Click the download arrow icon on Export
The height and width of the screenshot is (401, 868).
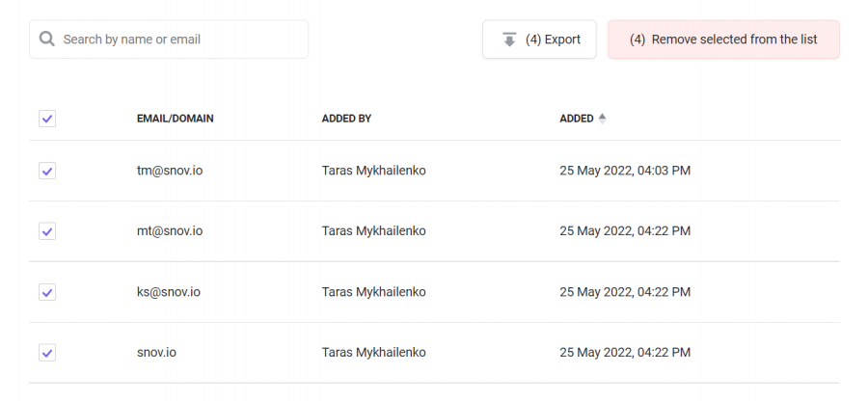tap(509, 40)
